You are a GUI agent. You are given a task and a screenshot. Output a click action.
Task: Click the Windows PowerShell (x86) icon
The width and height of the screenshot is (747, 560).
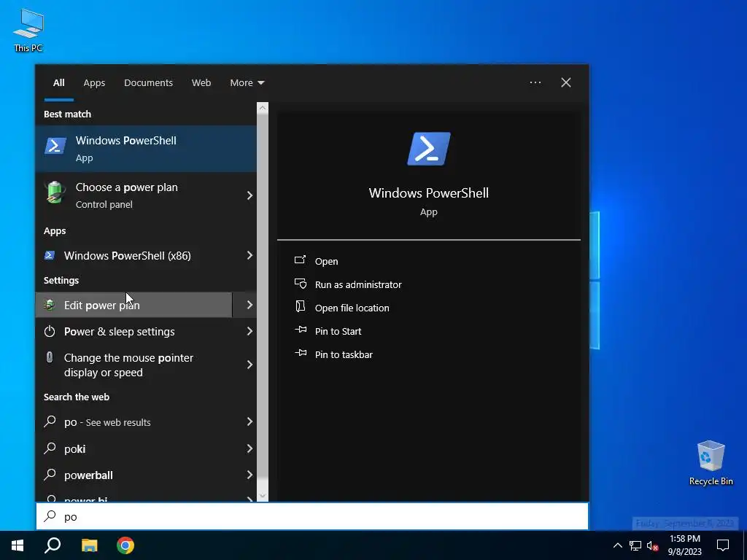coord(50,256)
